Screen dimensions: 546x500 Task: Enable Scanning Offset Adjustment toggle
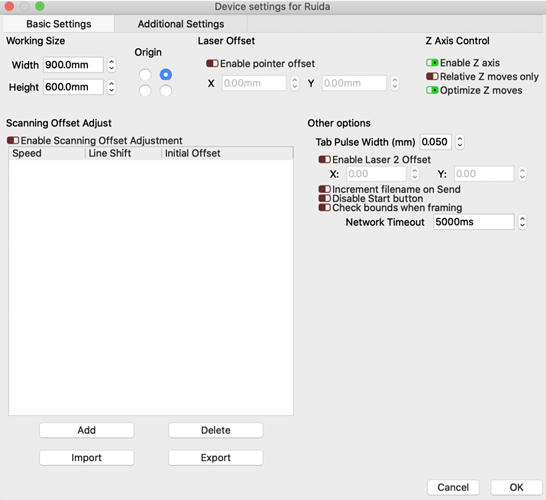click(x=13, y=140)
